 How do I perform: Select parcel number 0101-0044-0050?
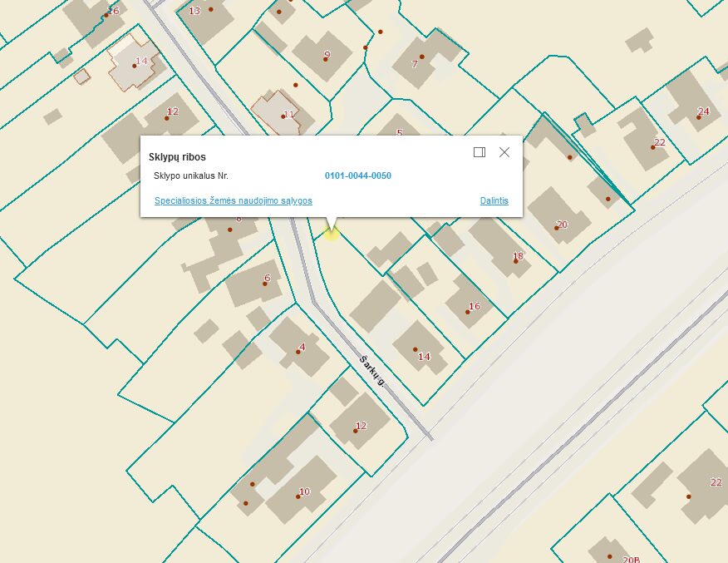[x=357, y=176]
